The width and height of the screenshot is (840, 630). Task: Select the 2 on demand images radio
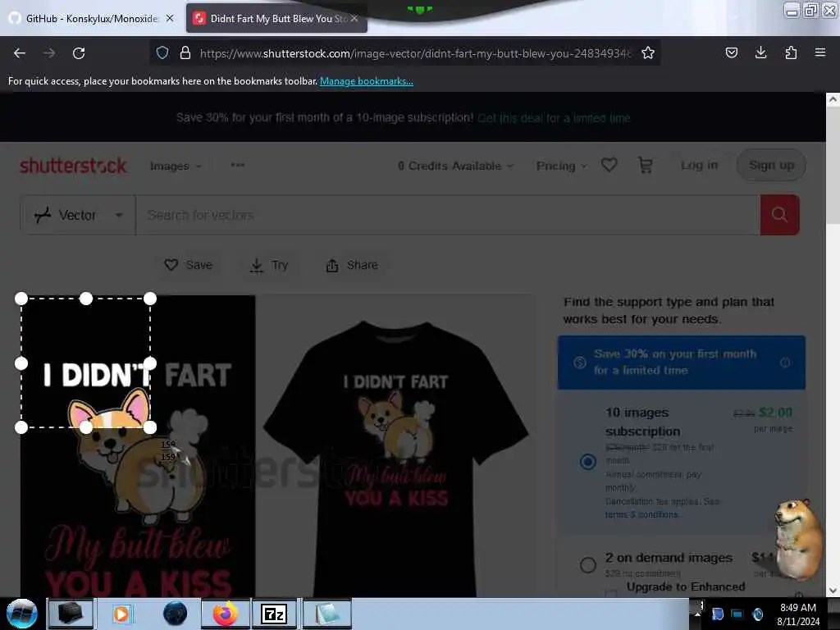click(x=588, y=564)
